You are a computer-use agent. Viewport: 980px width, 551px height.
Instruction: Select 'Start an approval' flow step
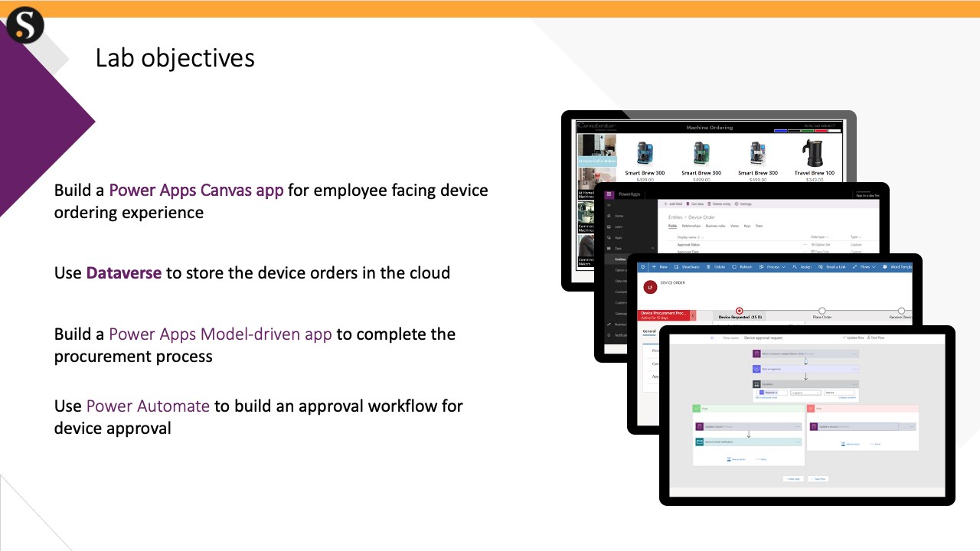(806, 369)
